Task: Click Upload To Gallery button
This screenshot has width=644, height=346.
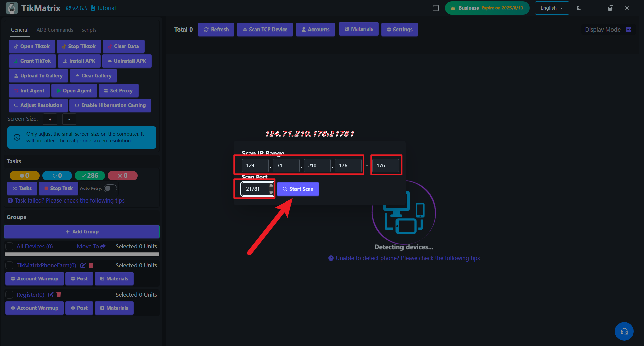Action: [38, 76]
